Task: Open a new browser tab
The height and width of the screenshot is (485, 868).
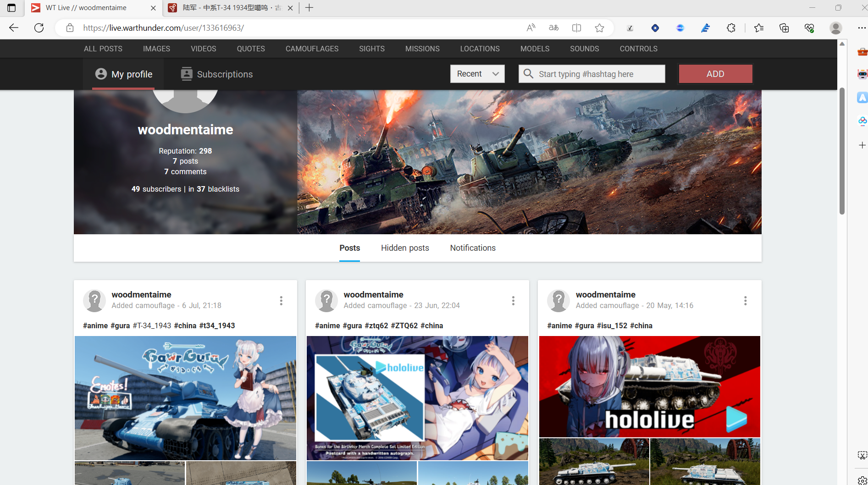Action: coord(310,8)
